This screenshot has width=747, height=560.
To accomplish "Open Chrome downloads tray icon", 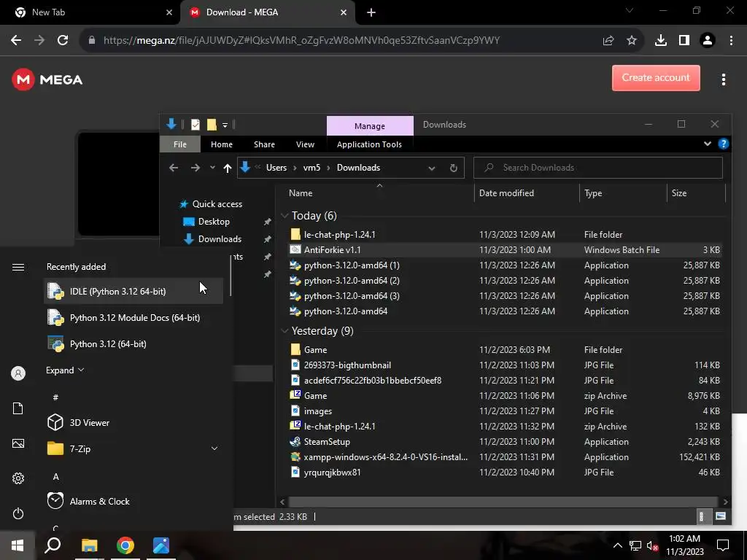I will pos(661,41).
